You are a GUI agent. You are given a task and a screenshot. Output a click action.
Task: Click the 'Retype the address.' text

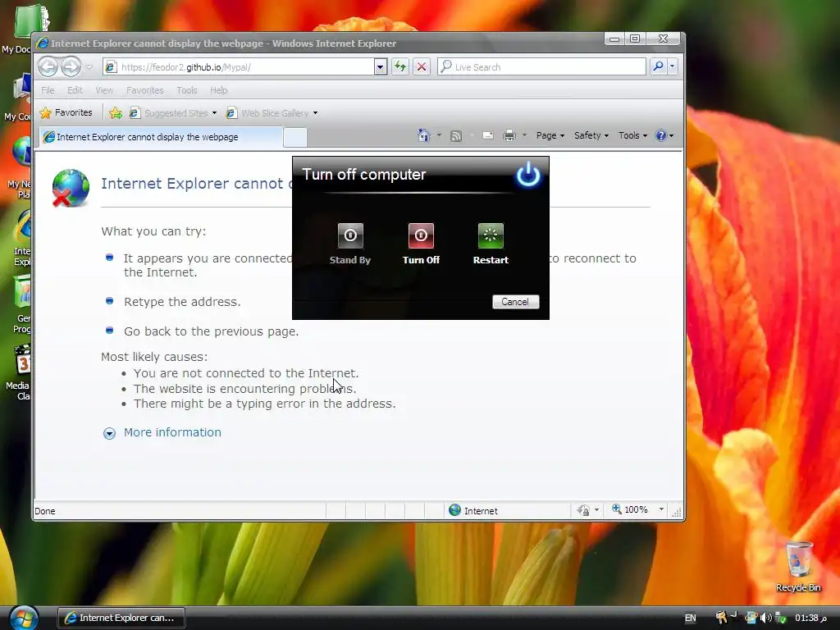(x=182, y=302)
